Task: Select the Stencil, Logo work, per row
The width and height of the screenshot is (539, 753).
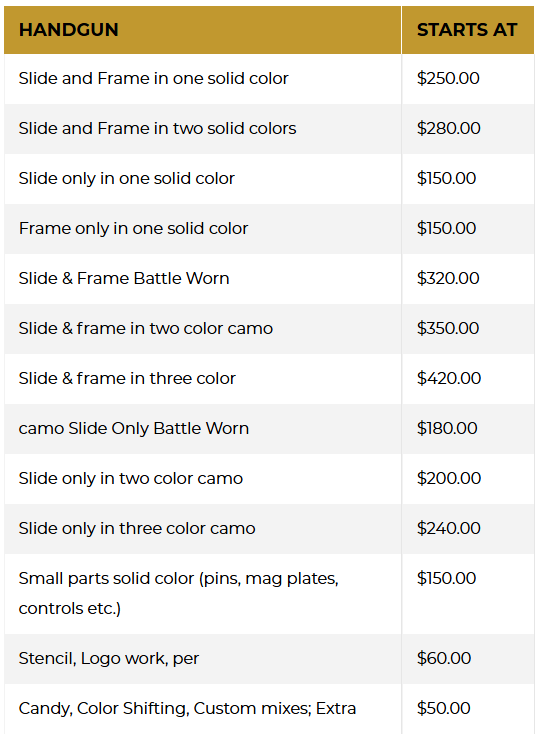Action: coord(269,658)
